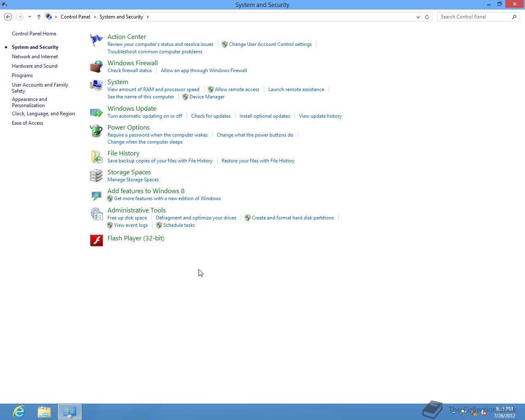Select Hardware and Sound category
This screenshot has width=525, height=420.
pyautogui.click(x=34, y=66)
